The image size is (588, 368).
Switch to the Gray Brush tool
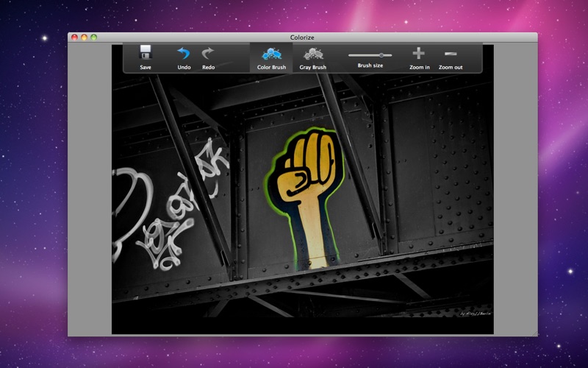click(313, 54)
